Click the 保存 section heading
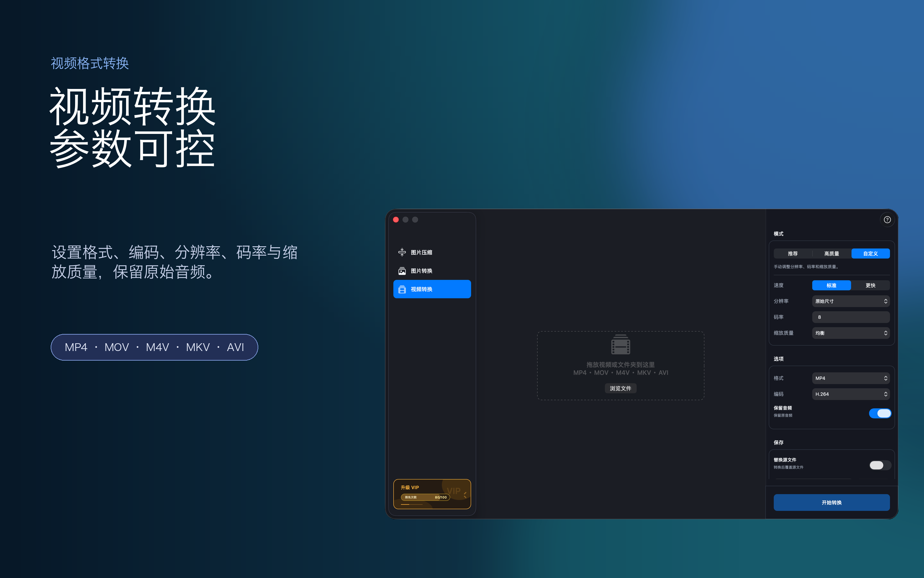The image size is (924, 578). pos(779,442)
